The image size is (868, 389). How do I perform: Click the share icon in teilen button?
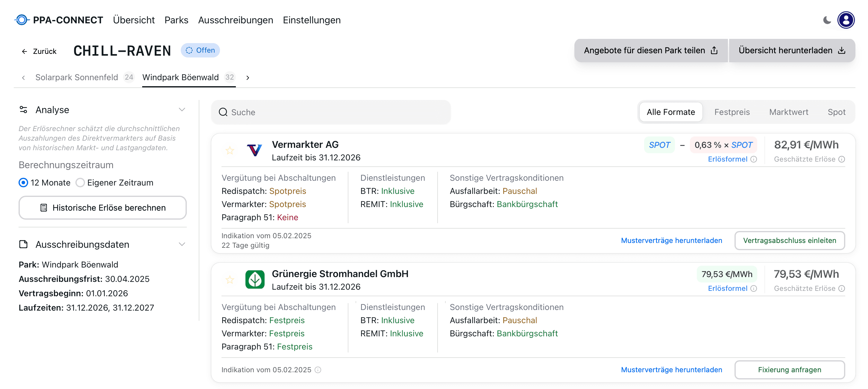714,50
